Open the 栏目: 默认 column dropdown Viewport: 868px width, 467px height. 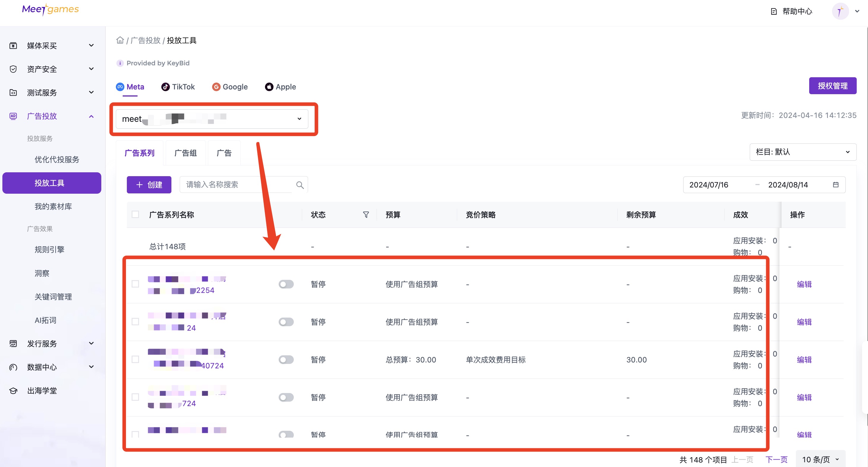pos(803,152)
